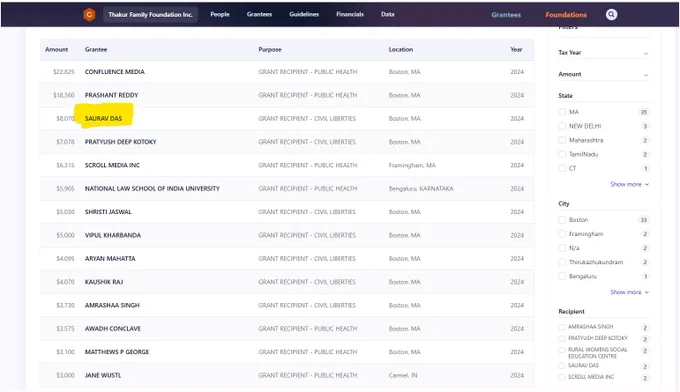This screenshot has width=680, height=392.
Task: Click Carmel, IN location cell
Action: pos(403,376)
